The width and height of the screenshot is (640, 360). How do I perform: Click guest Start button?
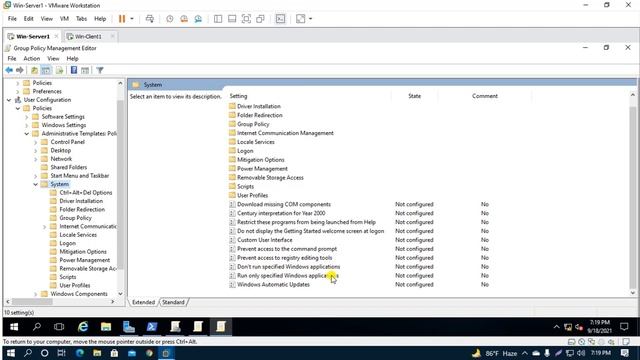14,327
